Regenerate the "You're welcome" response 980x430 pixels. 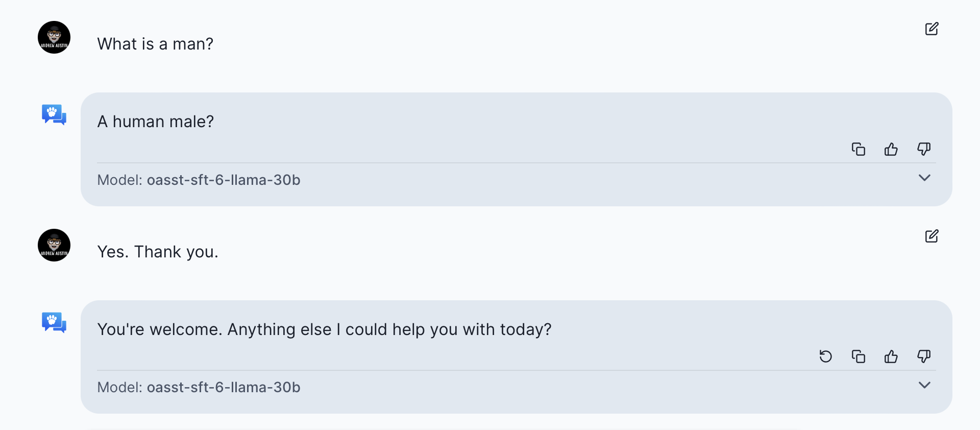[x=826, y=356]
